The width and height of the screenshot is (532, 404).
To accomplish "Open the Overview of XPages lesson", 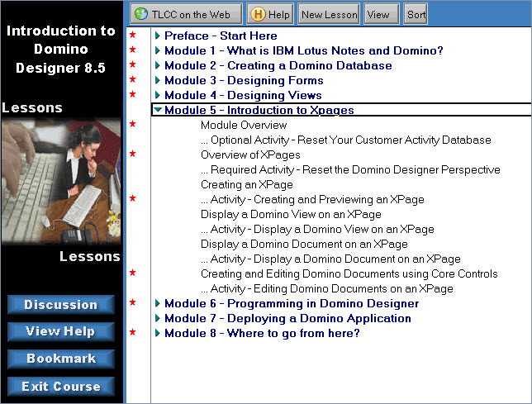I will (x=250, y=154).
